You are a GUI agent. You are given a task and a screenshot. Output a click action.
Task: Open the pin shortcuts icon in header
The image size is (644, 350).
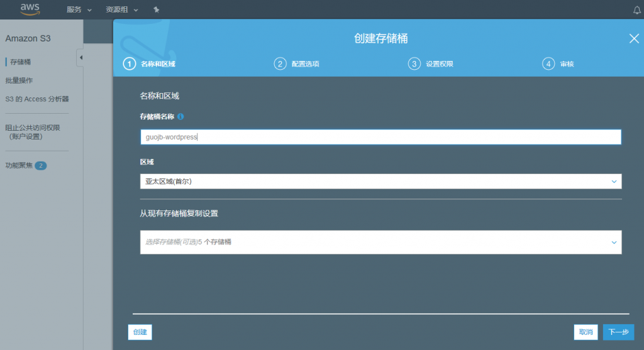click(156, 9)
